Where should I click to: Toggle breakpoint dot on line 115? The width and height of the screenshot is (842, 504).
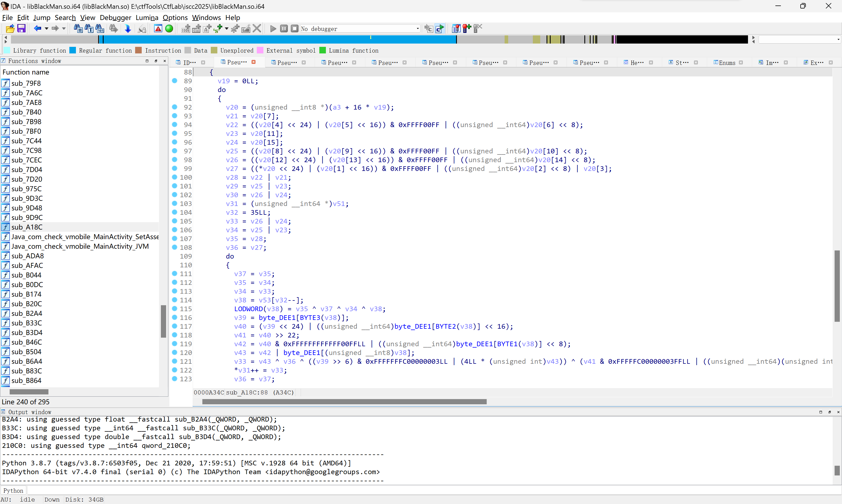175,308
